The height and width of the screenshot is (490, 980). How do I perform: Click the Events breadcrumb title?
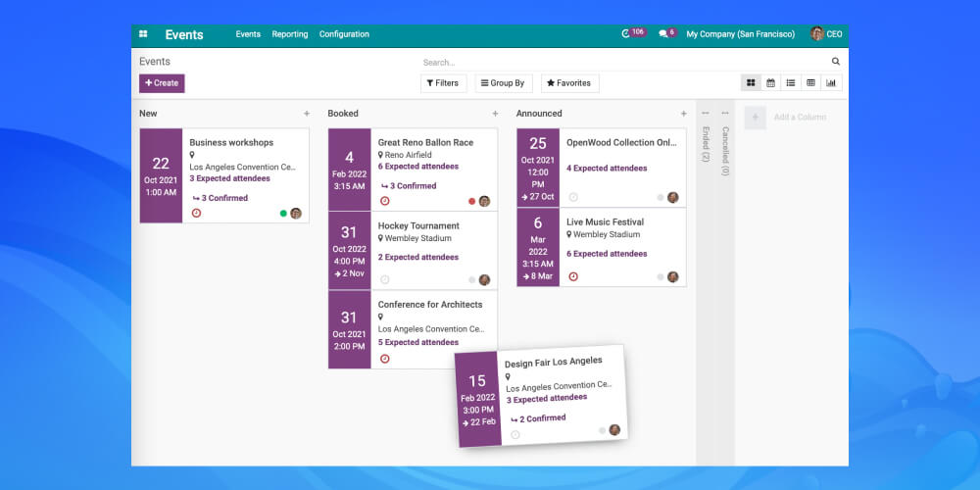[x=155, y=61]
